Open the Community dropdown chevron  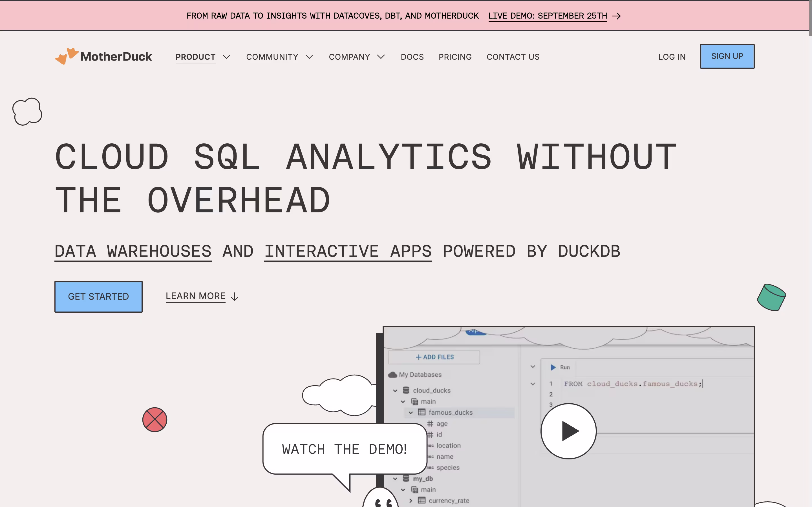(x=309, y=57)
